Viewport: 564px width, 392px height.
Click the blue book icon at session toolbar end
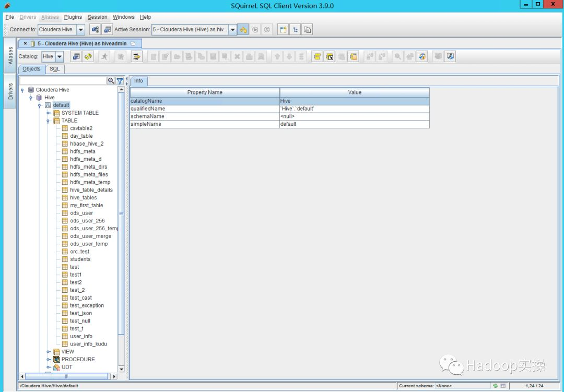[450, 56]
